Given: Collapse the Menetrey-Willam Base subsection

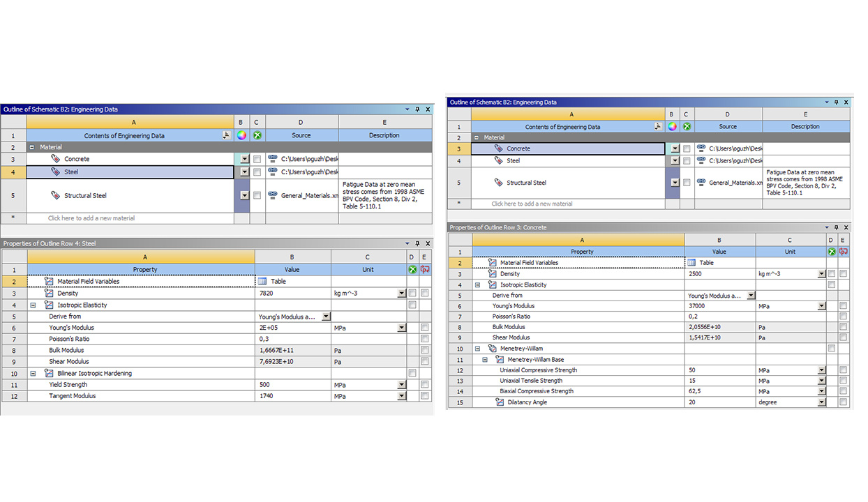Looking at the screenshot, I should point(486,360).
